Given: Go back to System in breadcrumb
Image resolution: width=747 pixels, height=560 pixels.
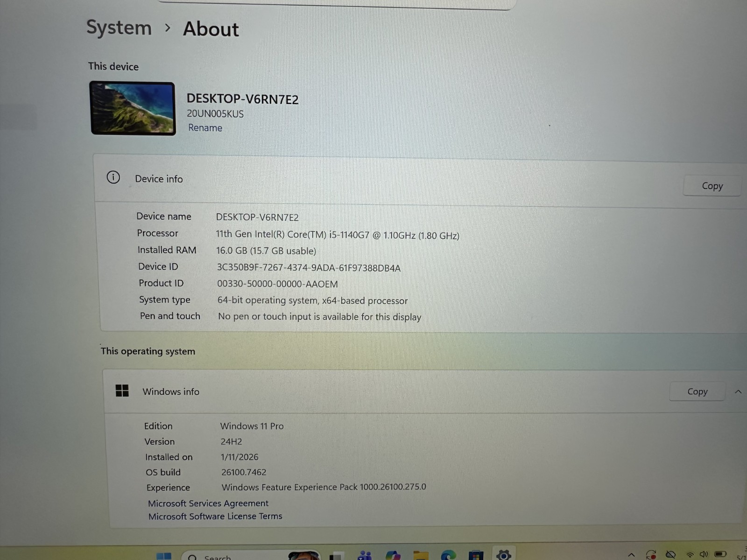Looking at the screenshot, I should point(119,28).
